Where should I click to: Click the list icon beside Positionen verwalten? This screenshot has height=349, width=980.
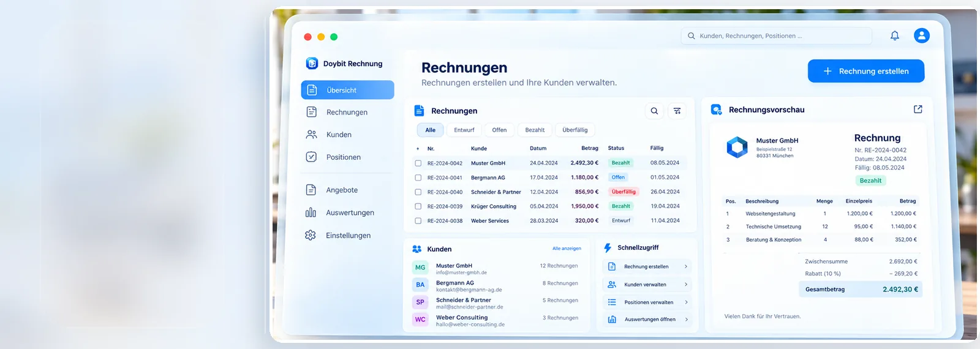coord(612,302)
